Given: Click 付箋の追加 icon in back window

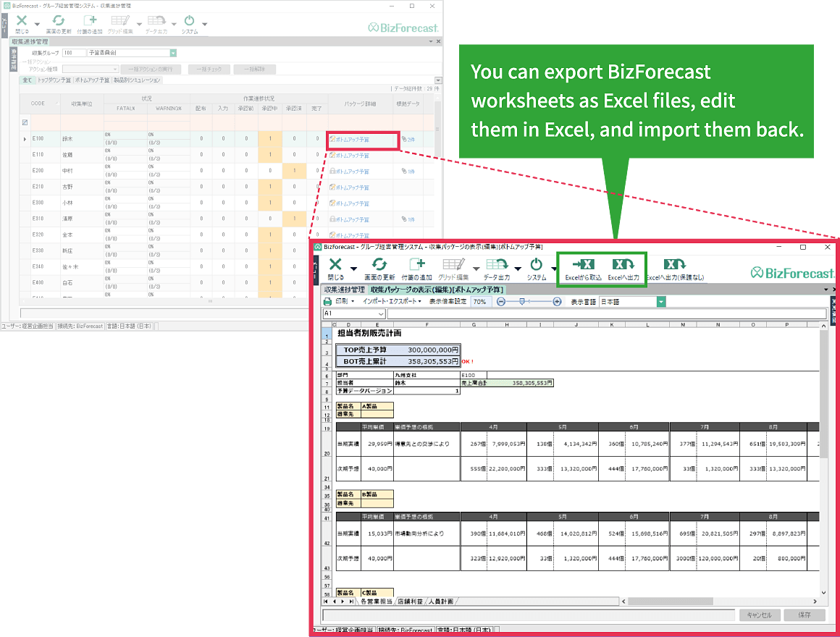Looking at the screenshot, I should tap(90, 20).
